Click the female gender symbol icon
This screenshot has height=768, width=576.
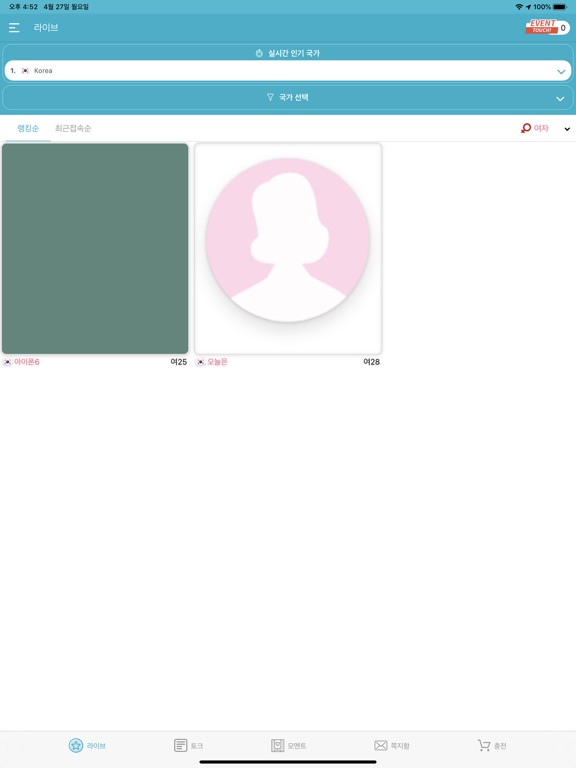point(526,128)
